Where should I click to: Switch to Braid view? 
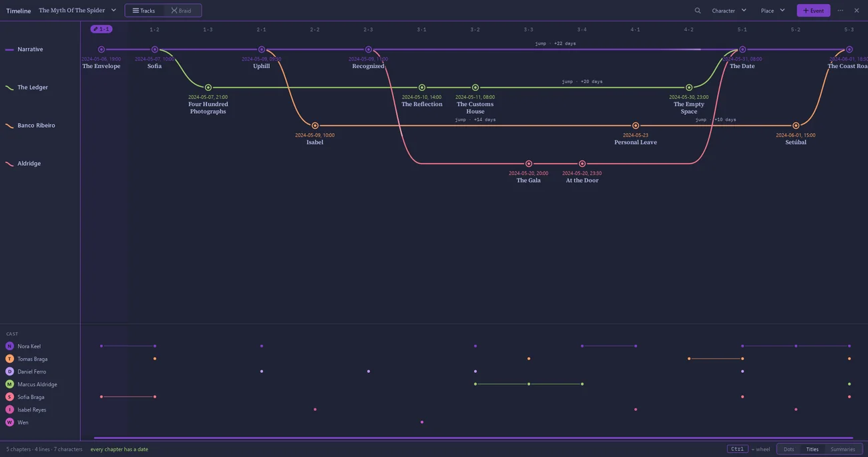click(x=181, y=11)
